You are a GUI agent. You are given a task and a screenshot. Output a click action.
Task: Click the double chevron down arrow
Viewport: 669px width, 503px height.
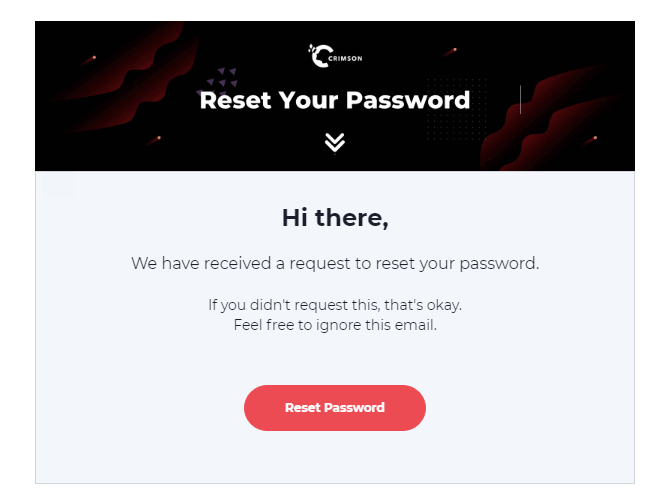334,143
